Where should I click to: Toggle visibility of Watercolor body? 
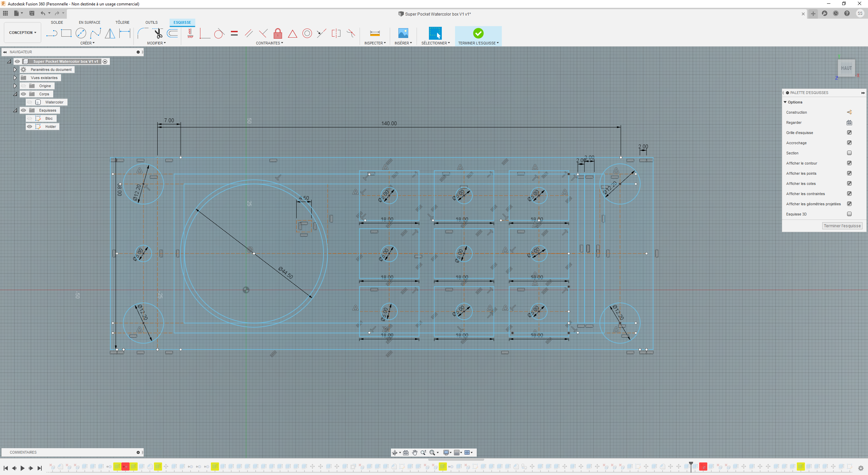click(30, 102)
